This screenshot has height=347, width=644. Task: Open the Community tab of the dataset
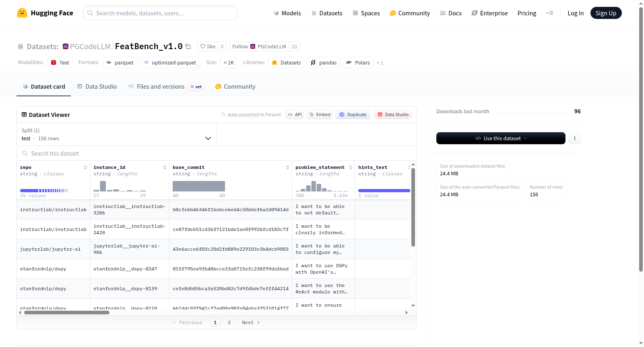(x=235, y=87)
